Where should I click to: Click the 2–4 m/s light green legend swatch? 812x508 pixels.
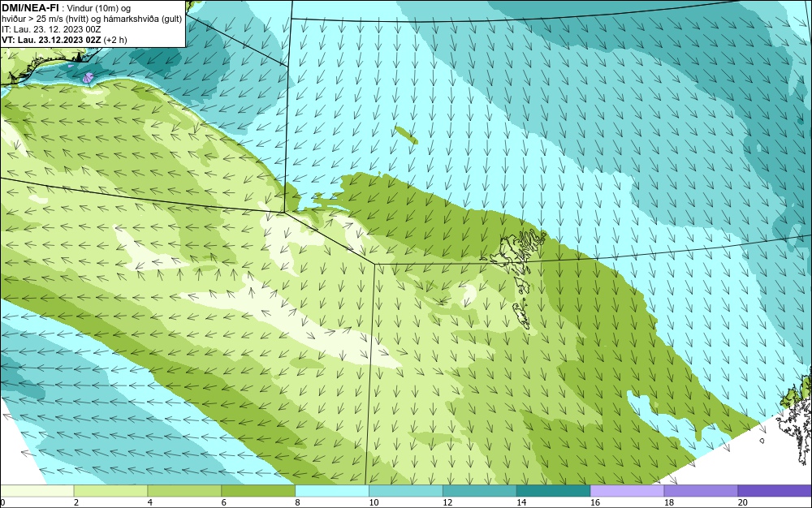click(110, 491)
